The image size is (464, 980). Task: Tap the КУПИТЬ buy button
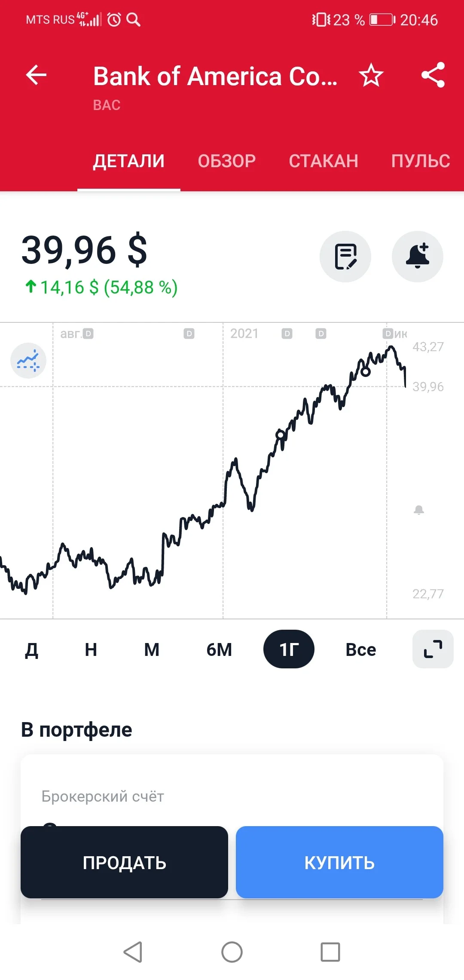coord(339,862)
